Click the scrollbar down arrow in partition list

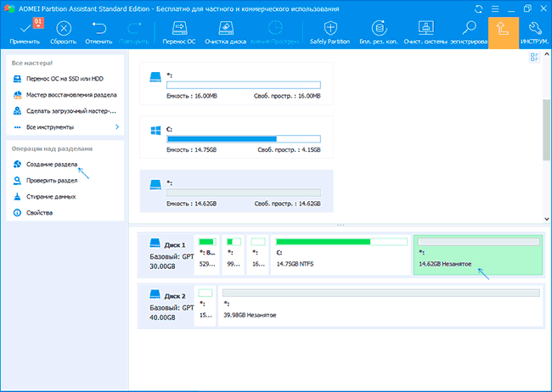point(547,219)
